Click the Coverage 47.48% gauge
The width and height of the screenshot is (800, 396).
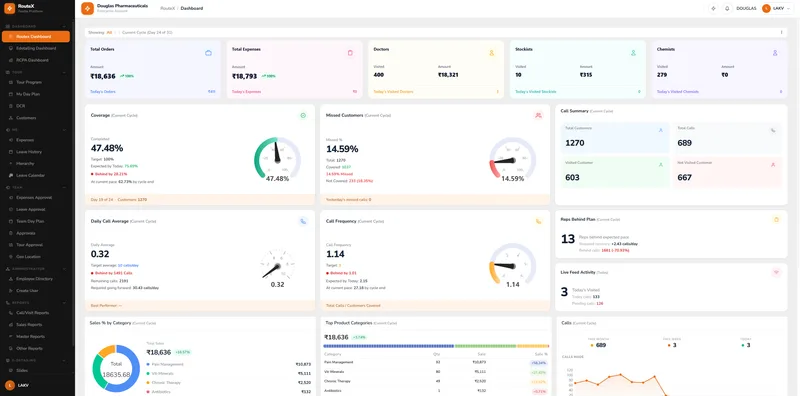tap(278, 159)
